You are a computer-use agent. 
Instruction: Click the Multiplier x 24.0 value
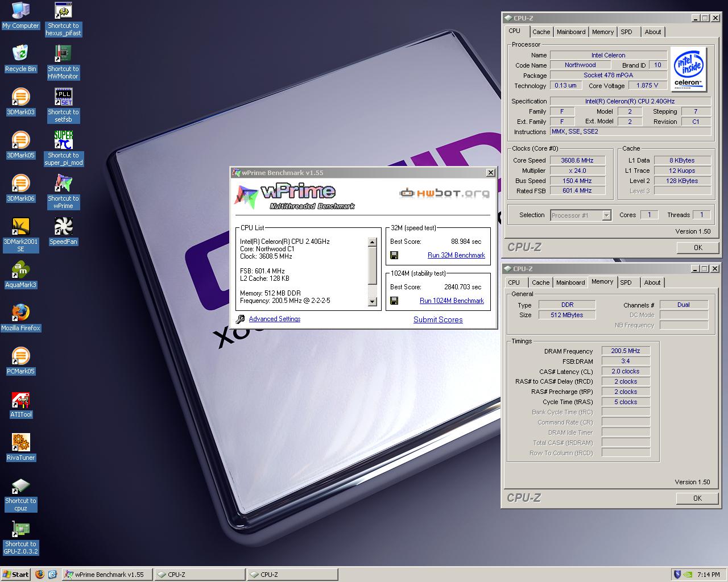coord(577,171)
